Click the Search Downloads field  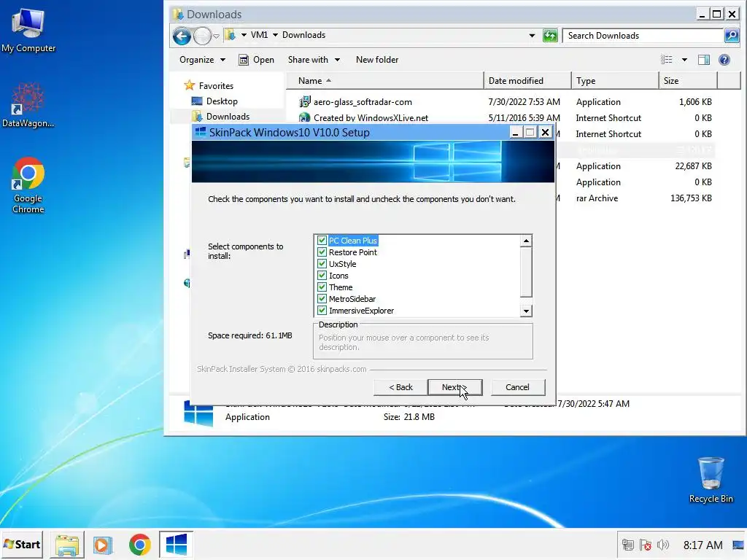[x=643, y=36]
